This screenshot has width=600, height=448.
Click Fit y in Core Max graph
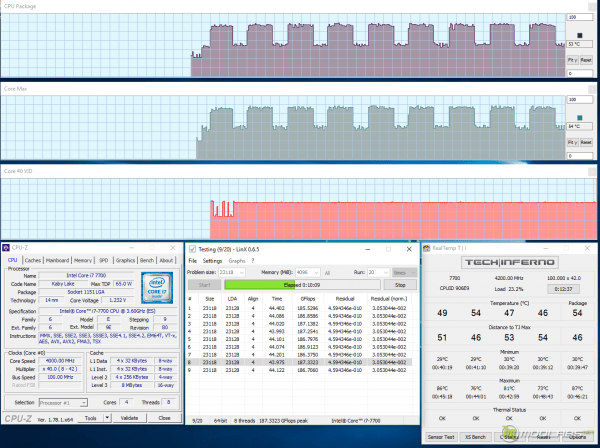(x=572, y=142)
